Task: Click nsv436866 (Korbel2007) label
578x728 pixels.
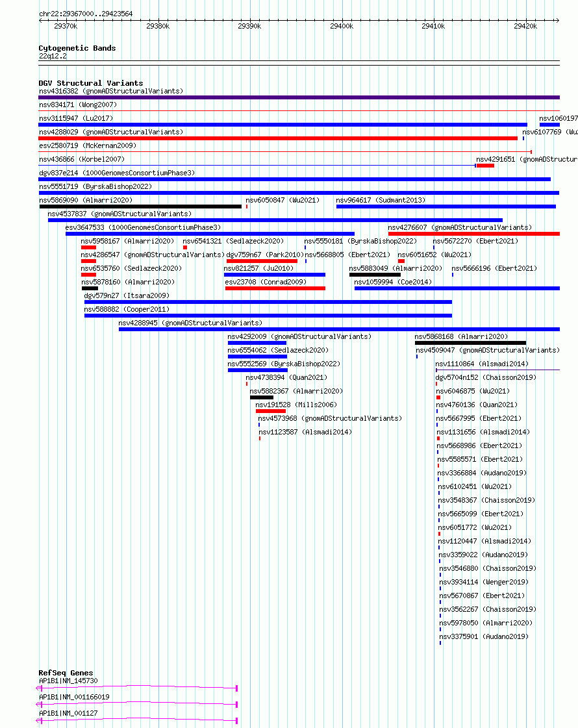Action: click(x=82, y=159)
